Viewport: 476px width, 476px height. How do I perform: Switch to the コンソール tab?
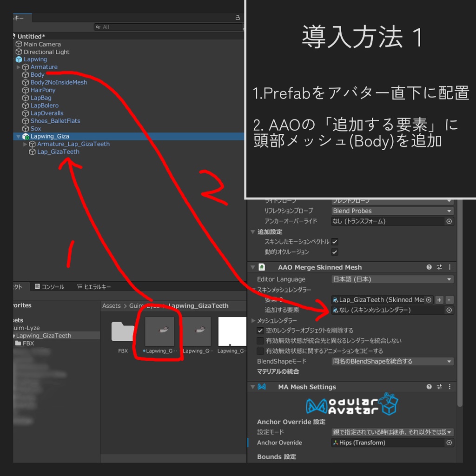(49, 287)
